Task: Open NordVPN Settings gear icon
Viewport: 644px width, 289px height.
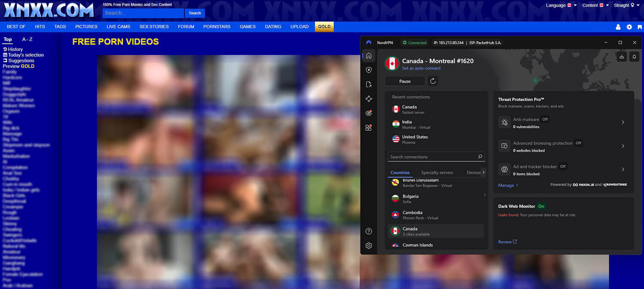Action: [368, 246]
